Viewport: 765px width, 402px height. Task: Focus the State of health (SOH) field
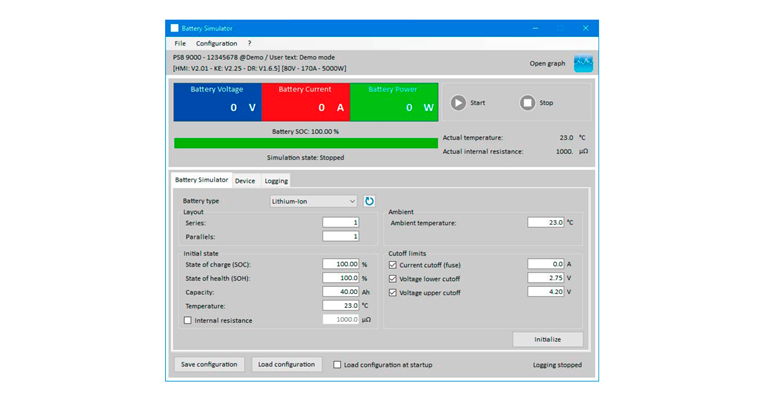[341, 278]
